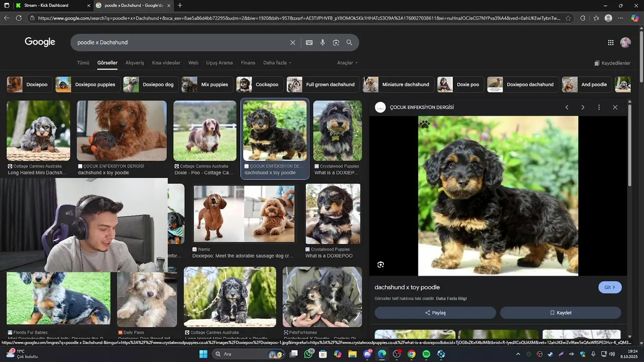Screen dimensions: 644x362
Task: Select the Miniature dachshund chip
Action: point(398,84)
